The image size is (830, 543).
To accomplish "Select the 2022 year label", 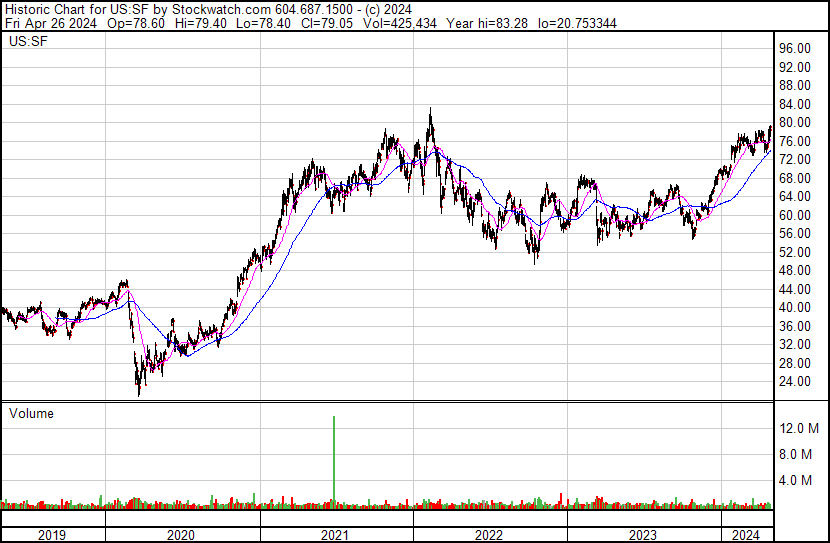I will 489,535.
